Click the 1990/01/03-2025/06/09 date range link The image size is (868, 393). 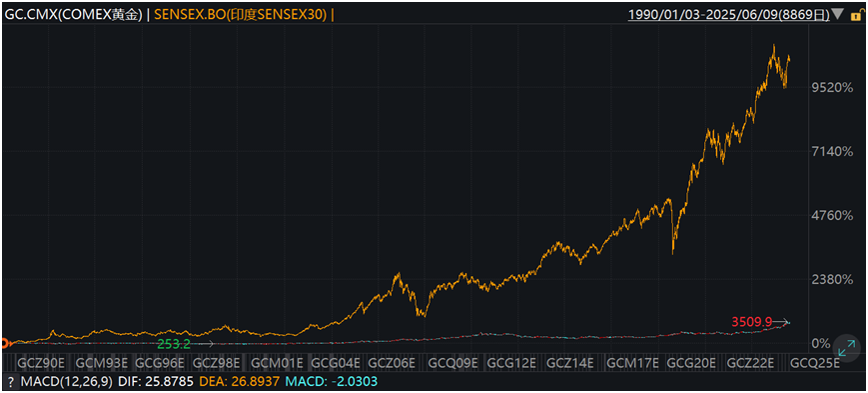coord(728,14)
